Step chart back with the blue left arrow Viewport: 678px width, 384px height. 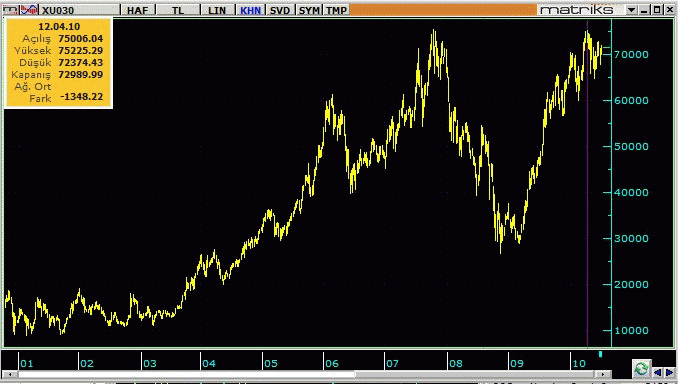pos(657,372)
